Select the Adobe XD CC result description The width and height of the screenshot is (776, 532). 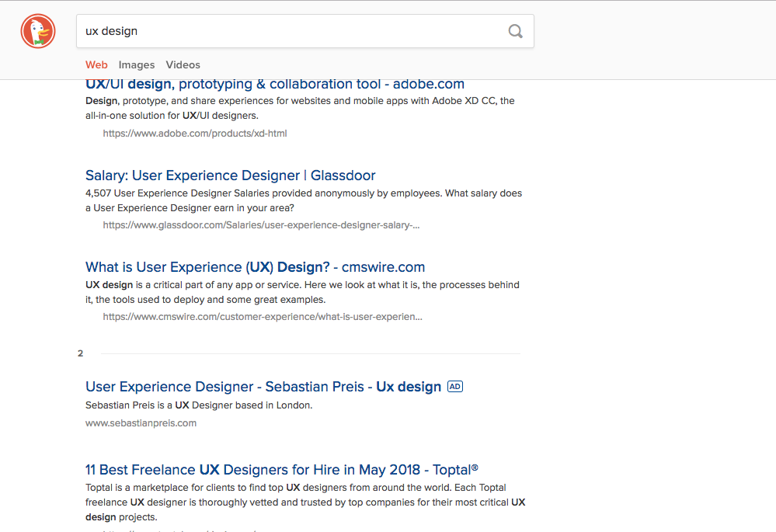pos(300,108)
